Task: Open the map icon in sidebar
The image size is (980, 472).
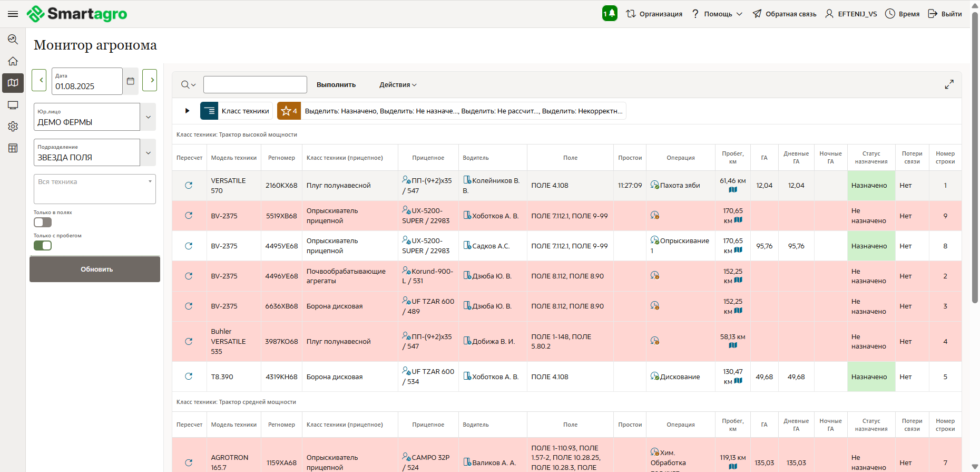Action: click(x=13, y=83)
